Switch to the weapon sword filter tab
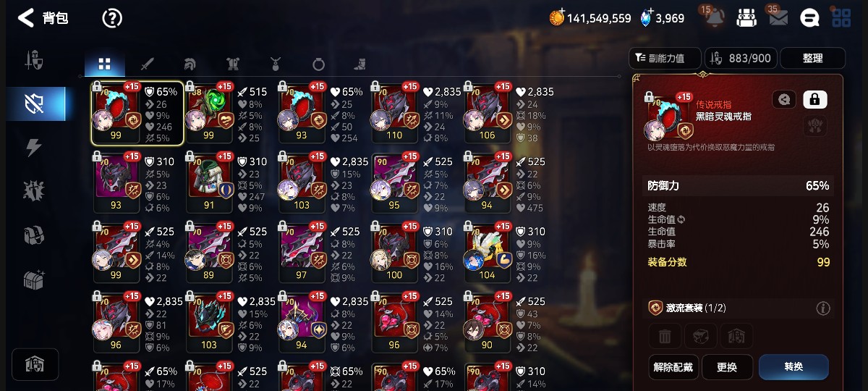 pos(147,64)
